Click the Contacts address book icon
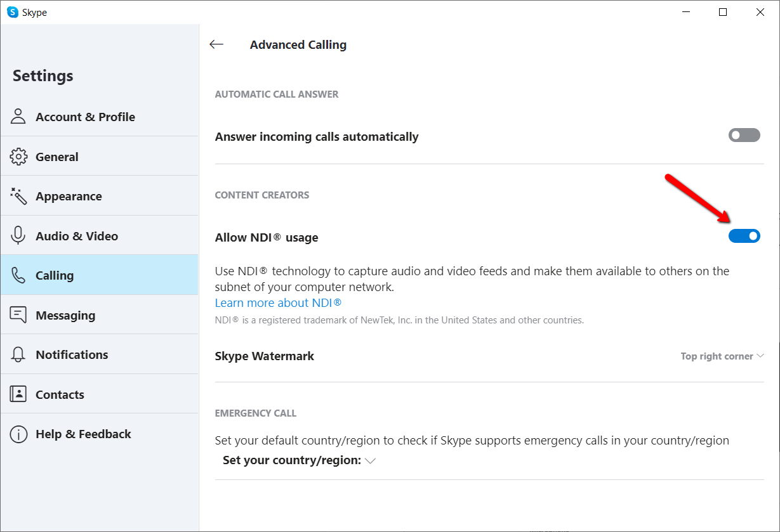This screenshot has width=780, height=532. point(18,394)
